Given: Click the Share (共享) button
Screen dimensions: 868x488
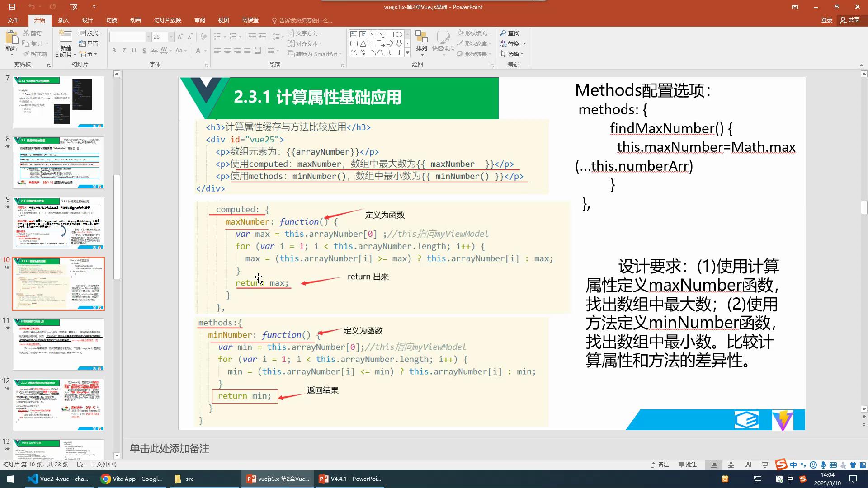Looking at the screenshot, I should (x=850, y=20).
